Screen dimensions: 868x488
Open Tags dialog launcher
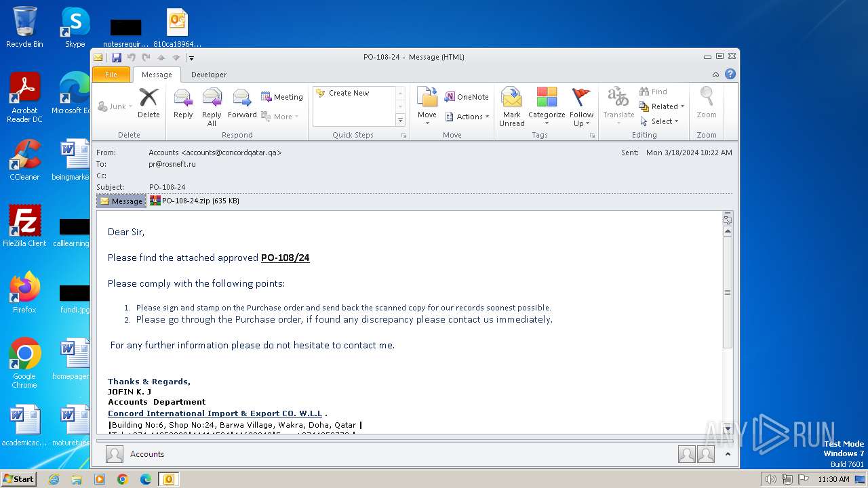(592, 136)
